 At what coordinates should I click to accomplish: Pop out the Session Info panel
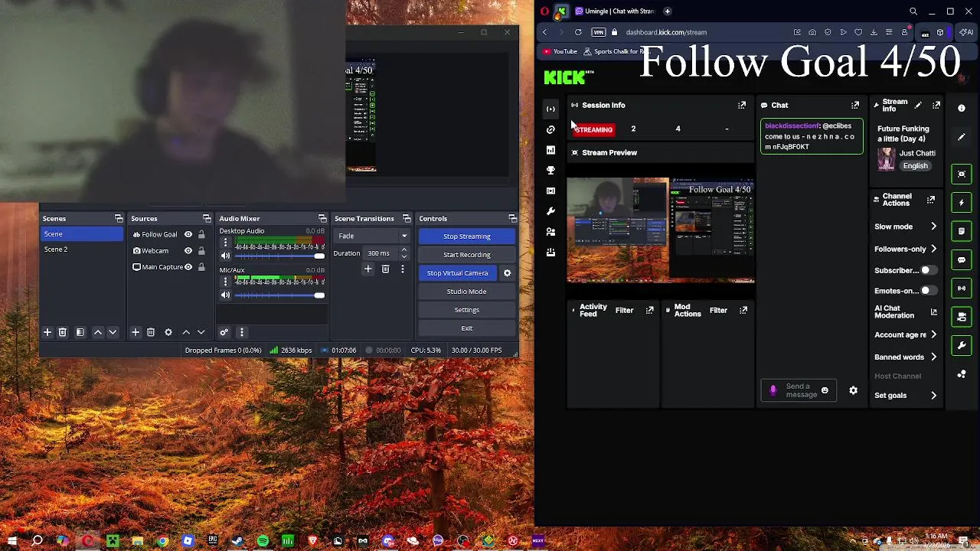click(x=741, y=106)
